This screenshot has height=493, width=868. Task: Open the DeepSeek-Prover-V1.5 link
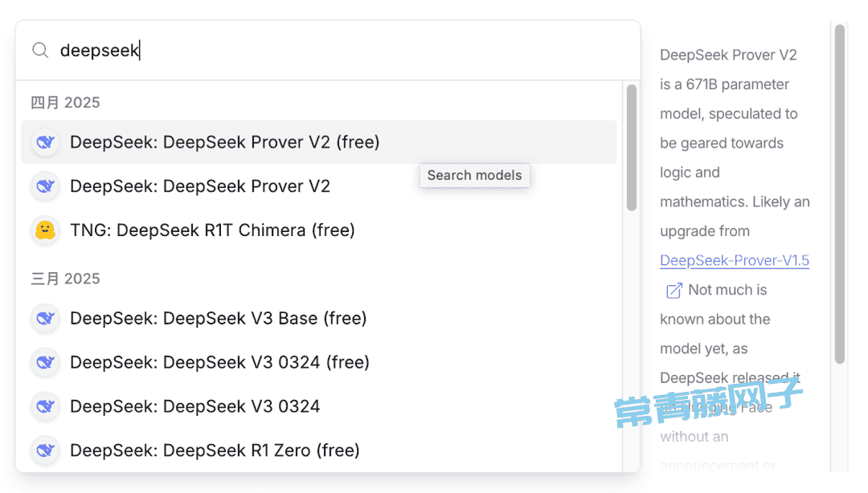coord(735,261)
